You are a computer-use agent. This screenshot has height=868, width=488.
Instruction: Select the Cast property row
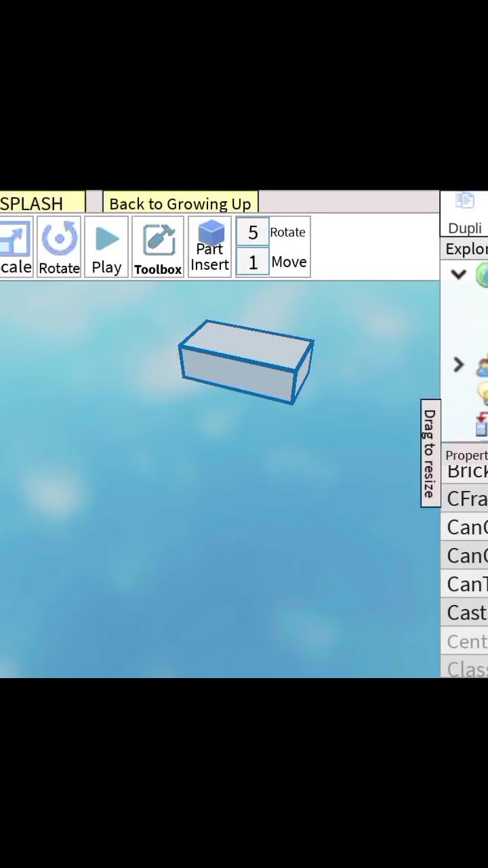coord(466,612)
